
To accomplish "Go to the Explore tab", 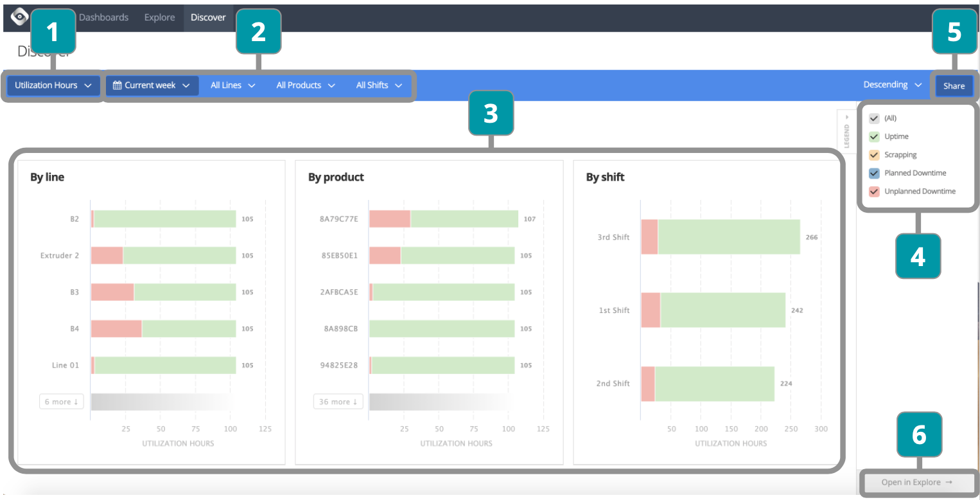I will pyautogui.click(x=159, y=17).
